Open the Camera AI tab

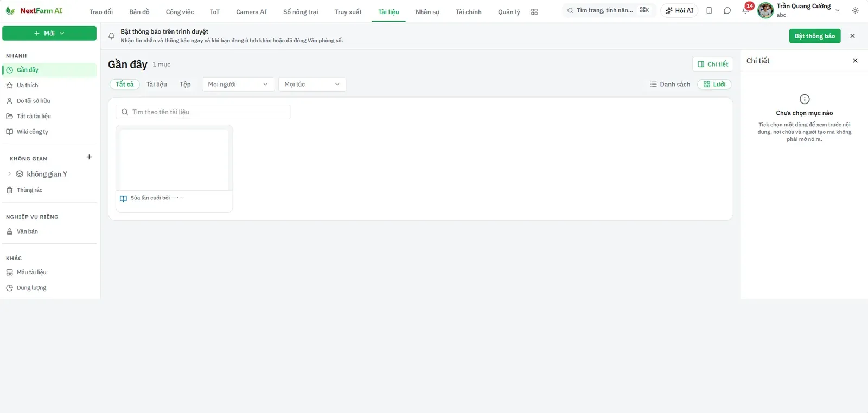tap(251, 12)
